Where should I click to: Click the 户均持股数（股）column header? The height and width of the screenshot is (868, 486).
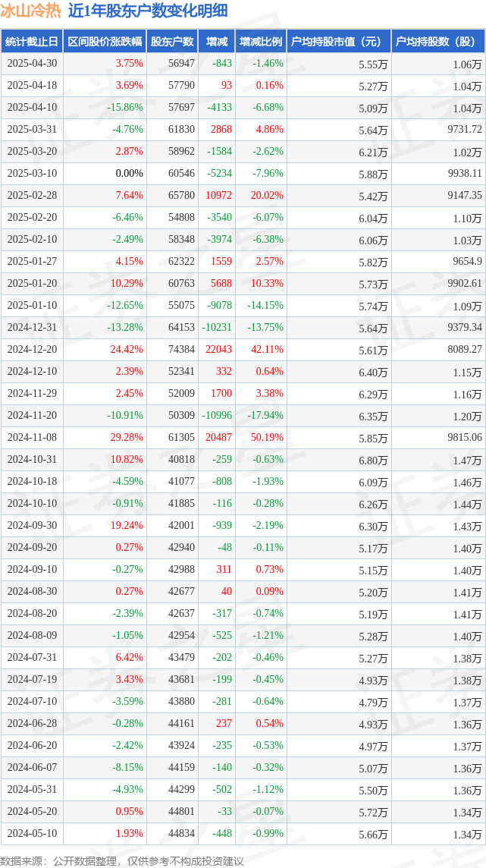tap(438, 42)
